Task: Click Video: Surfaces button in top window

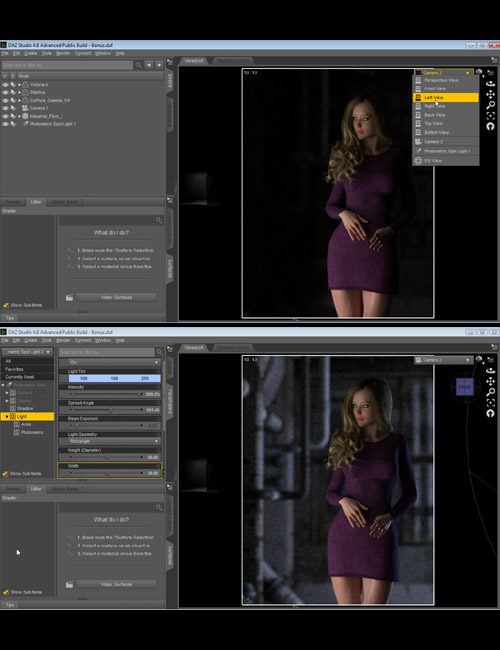Action: tap(116, 297)
